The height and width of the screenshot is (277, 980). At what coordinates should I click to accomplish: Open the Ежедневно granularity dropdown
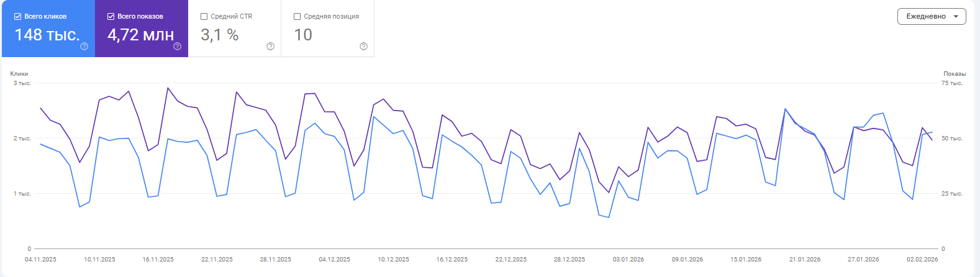[926, 17]
